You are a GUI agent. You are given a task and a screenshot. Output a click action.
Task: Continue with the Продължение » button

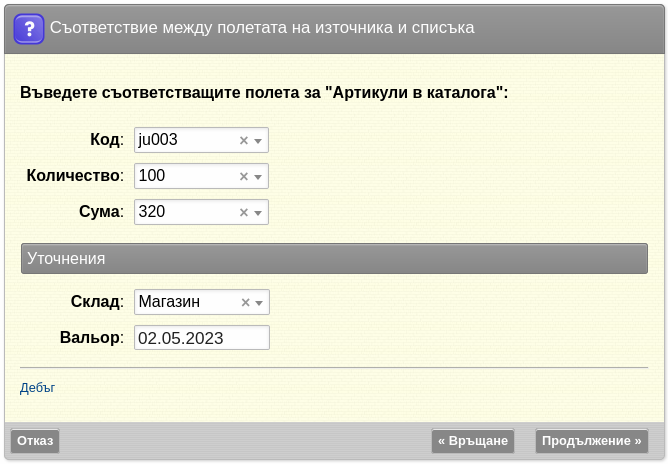tap(592, 441)
